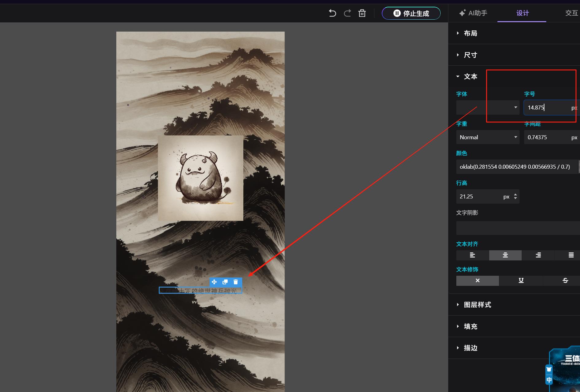Screen dimensions: 580x392
Task: Select the strikethrough text decoration
Action: 565,280
